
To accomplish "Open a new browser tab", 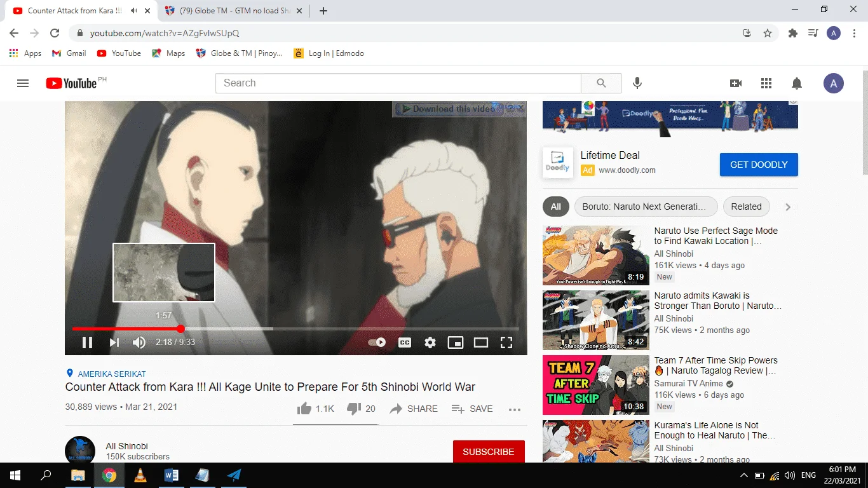I will 323,11.
